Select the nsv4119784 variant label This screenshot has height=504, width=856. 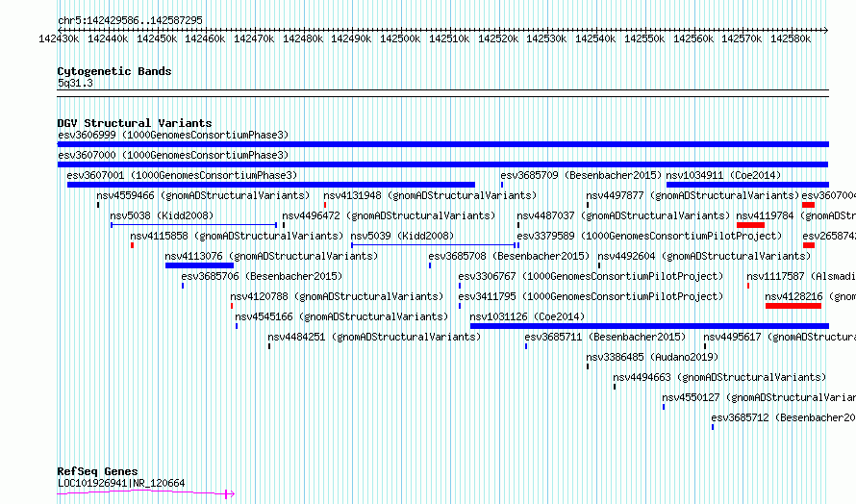(x=796, y=215)
